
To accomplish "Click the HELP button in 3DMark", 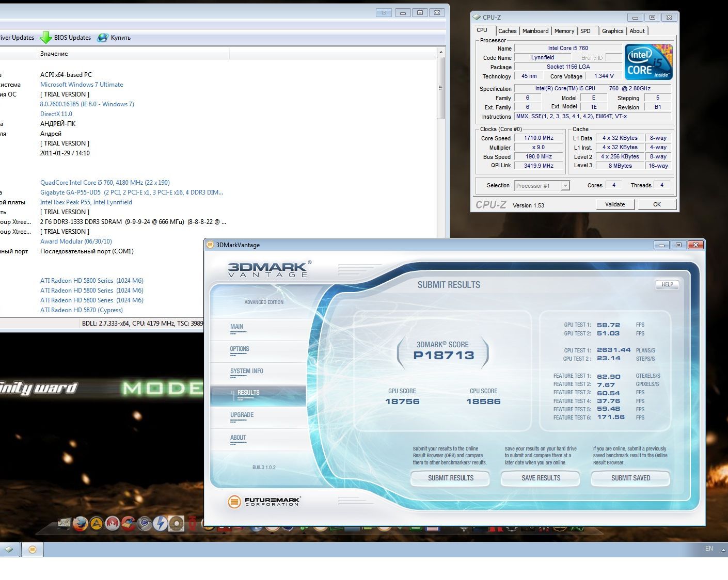I will pyautogui.click(x=667, y=284).
